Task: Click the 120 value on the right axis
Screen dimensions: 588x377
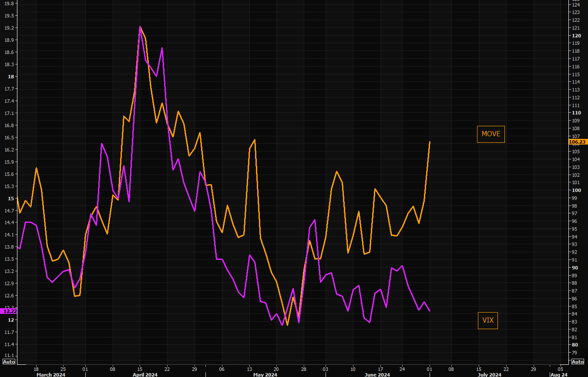Action: [576, 36]
